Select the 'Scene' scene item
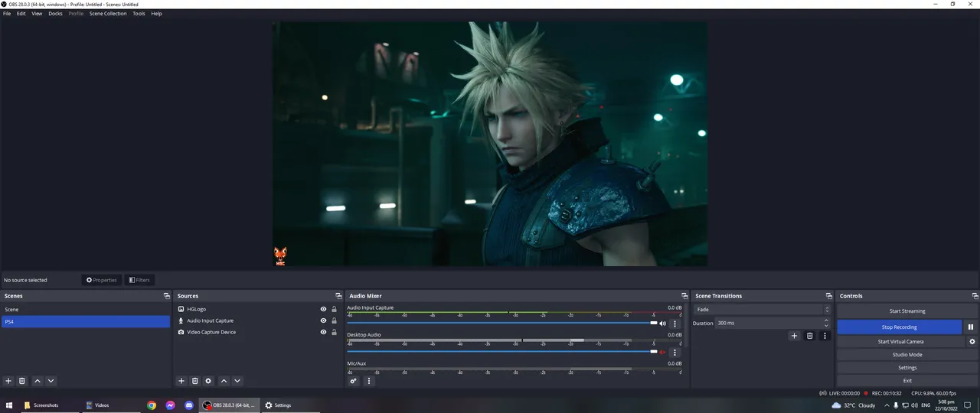Screen dimensions: 980x413 [x=85, y=310]
